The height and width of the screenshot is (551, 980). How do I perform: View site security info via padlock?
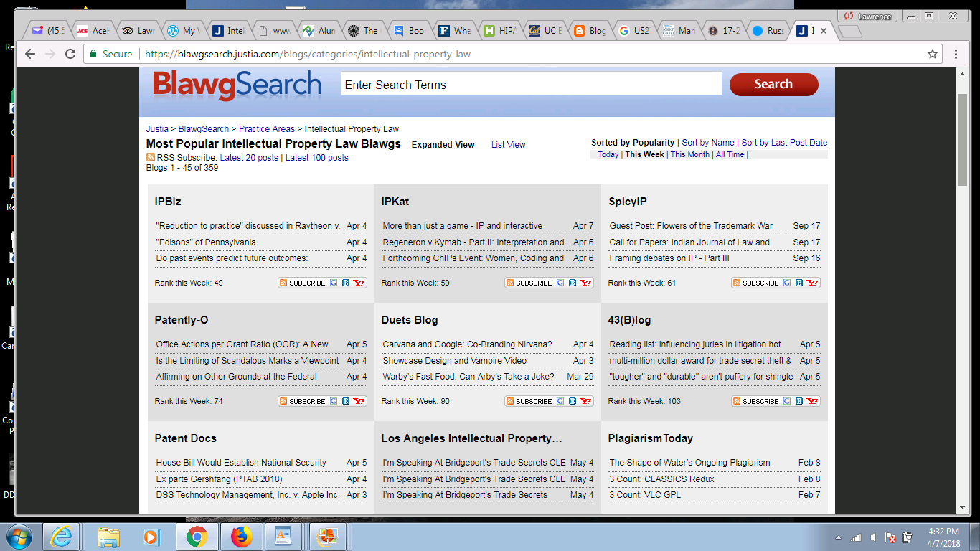(92, 54)
